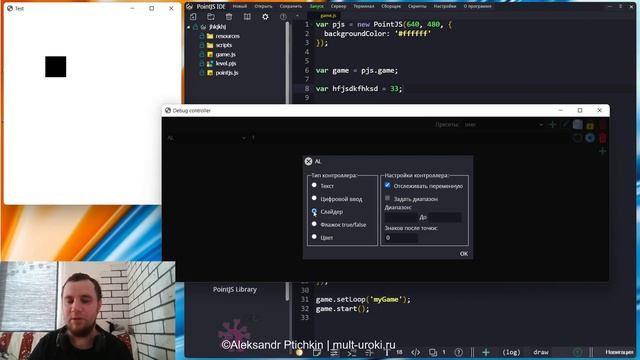This screenshot has height=360, width=640.
Task: Open the resources folder in tree
Action: (x=227, y=36)
